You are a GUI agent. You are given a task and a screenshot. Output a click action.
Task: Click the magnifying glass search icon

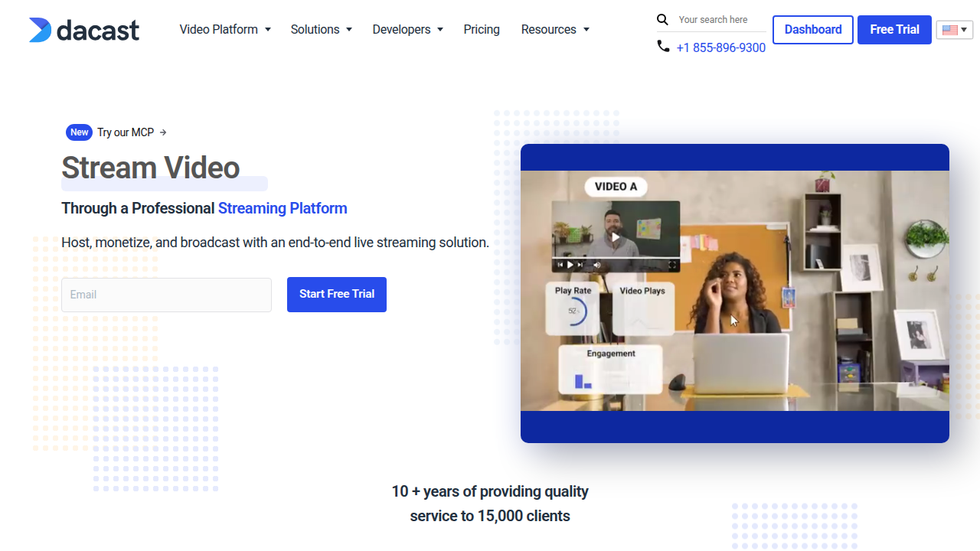pyautogui.click(x=663, y=20)
